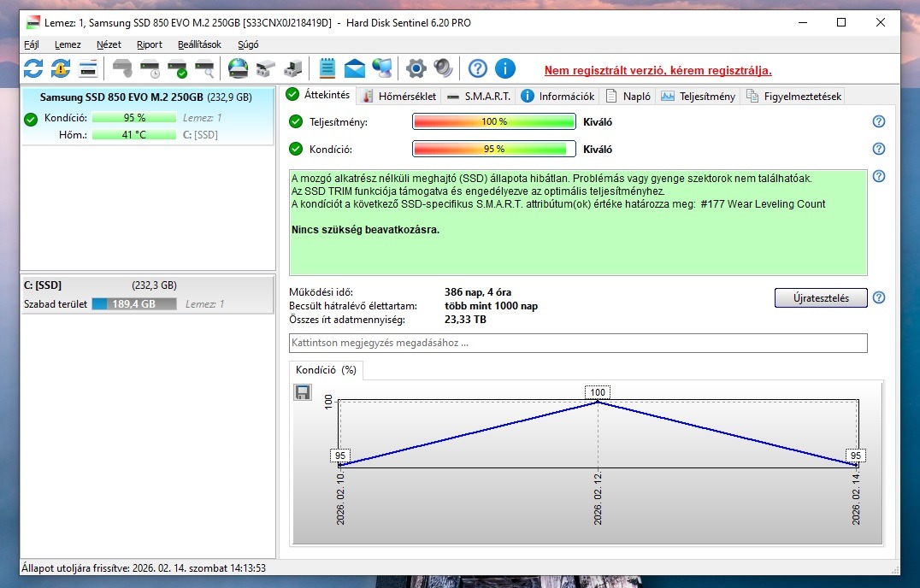Click the több mint 1000 nap value
Image resolution: width=920 pixels, height=588 pixels.
tap(491, 306)
